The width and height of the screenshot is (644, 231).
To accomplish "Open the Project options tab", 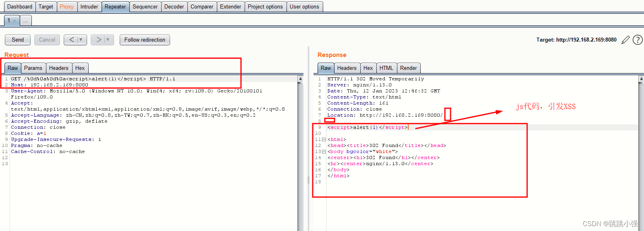I will 265,6.
